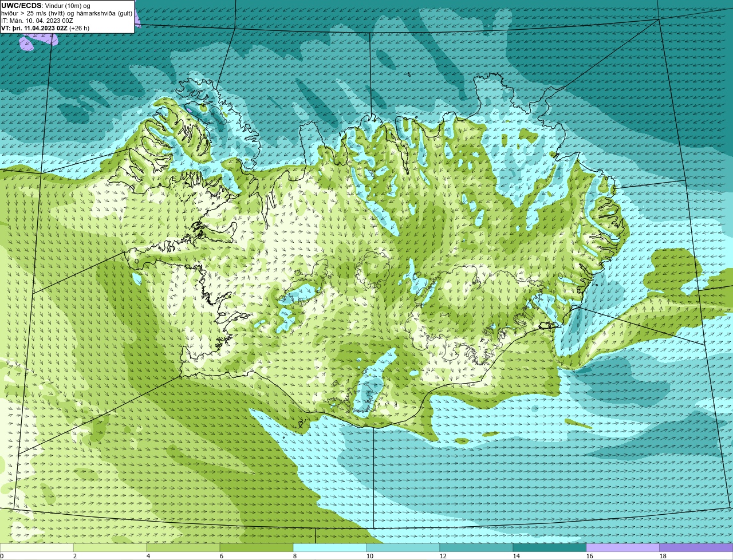The height and width of the screenshot is (560, 733).
Task: Click the '18' label on the color scale
Action: (663, 556)
